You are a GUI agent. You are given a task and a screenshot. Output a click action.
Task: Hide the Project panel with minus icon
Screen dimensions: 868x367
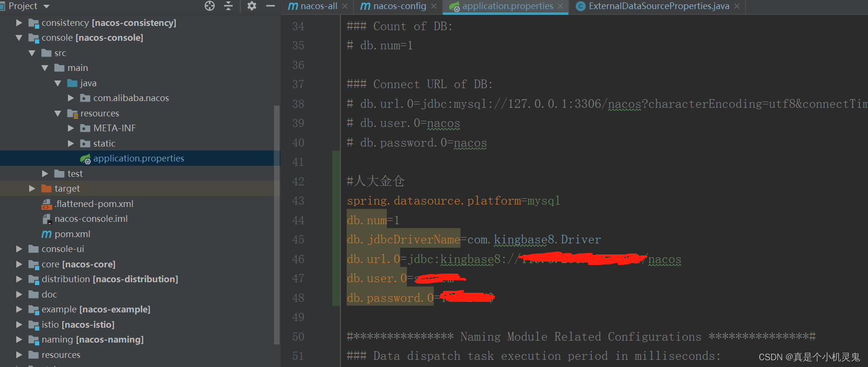[270, 6]
